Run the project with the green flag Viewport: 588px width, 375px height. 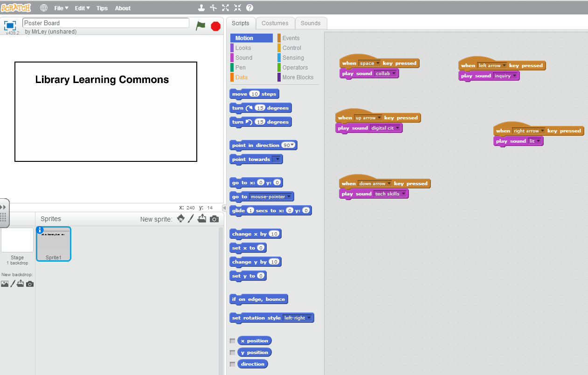click(201, 26)
